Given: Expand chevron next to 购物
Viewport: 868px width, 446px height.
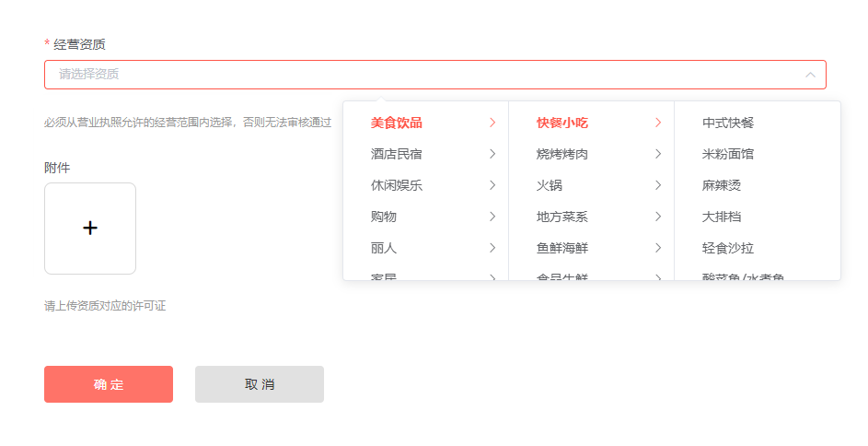Looking at the screenshot, I should [492, 217].
